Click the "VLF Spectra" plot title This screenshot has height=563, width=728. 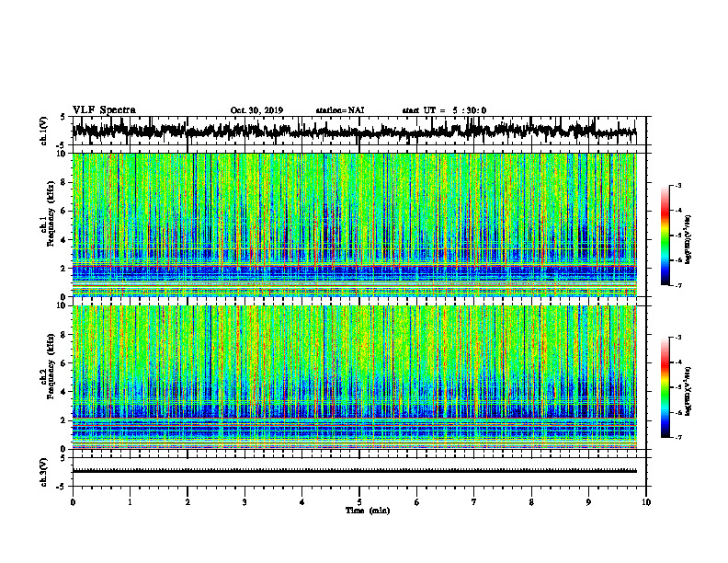pos(104,110)
